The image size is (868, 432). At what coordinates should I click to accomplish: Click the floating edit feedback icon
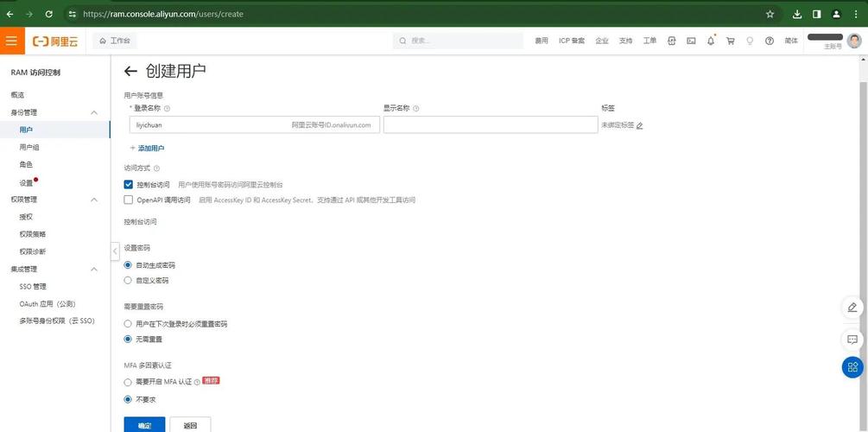click(x=852, y=307)
